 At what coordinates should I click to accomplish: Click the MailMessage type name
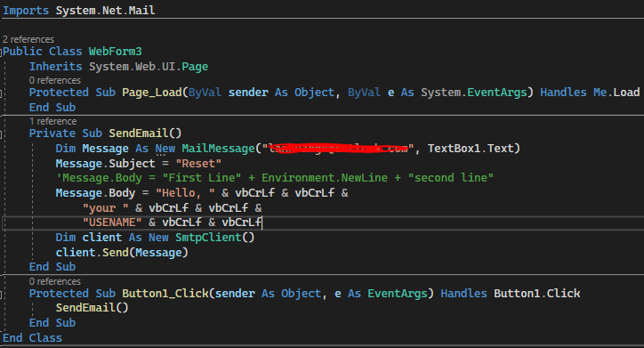coord(219,149)
